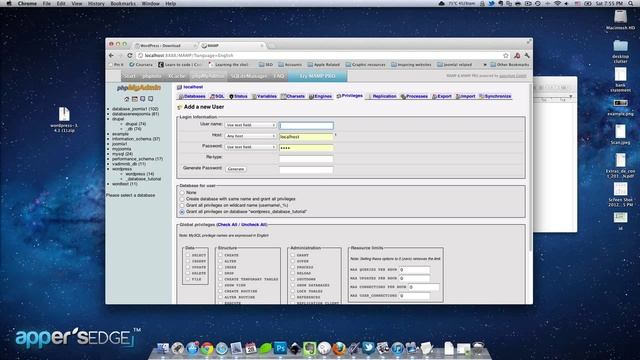Open Finder from the Dock
Viewport: 640px width, 360px height.
(163, 348)
